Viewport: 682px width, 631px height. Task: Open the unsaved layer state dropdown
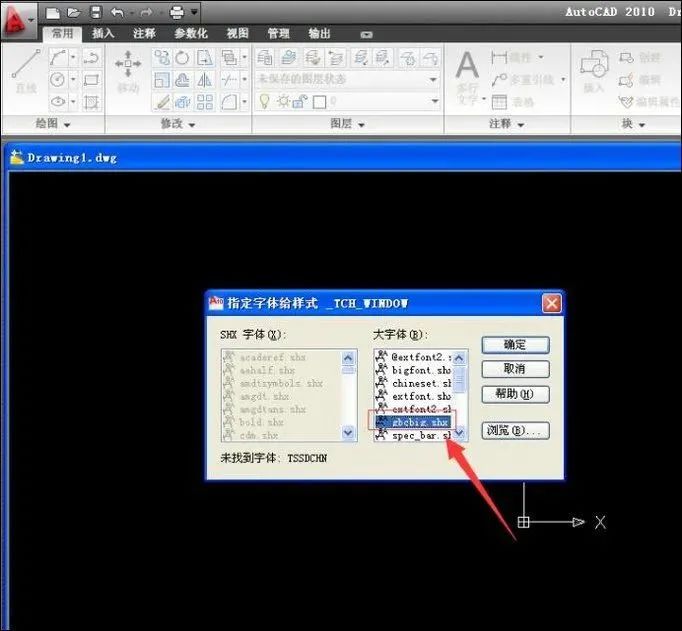[348, 80]
